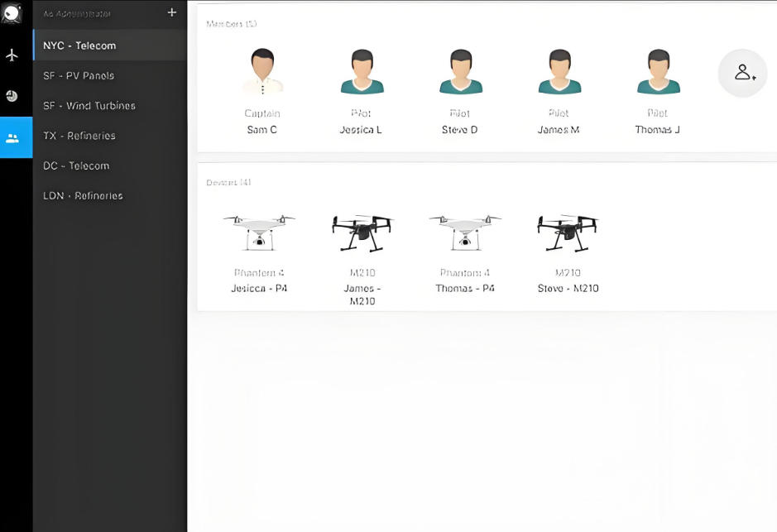This screenshot has height=532, width=777.
Task: Choose pilot James M avatar
Action: (x=559, y=72)
